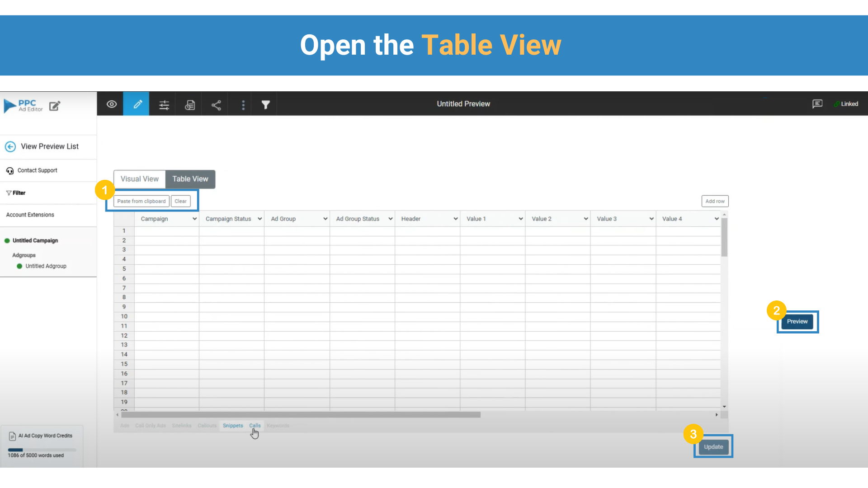This screenshot has height=488, width=868.
Task: Open the three-dot more options menu
Action: [x=243, y=105]
